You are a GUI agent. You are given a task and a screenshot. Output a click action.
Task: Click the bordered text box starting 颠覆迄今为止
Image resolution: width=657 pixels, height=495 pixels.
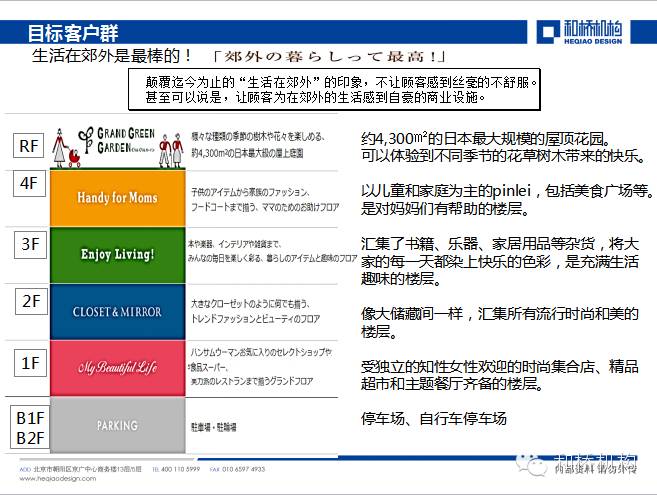pos(334,89)
